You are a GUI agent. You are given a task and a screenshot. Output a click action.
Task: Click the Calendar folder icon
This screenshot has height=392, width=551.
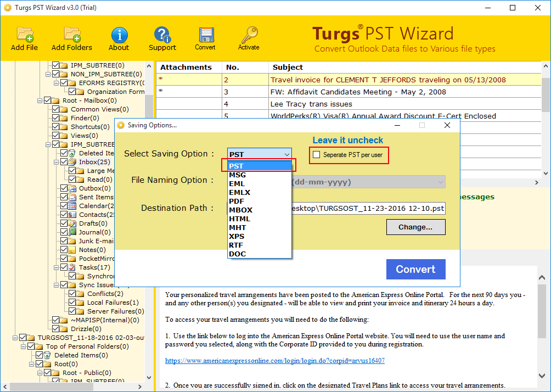point(72,206)
